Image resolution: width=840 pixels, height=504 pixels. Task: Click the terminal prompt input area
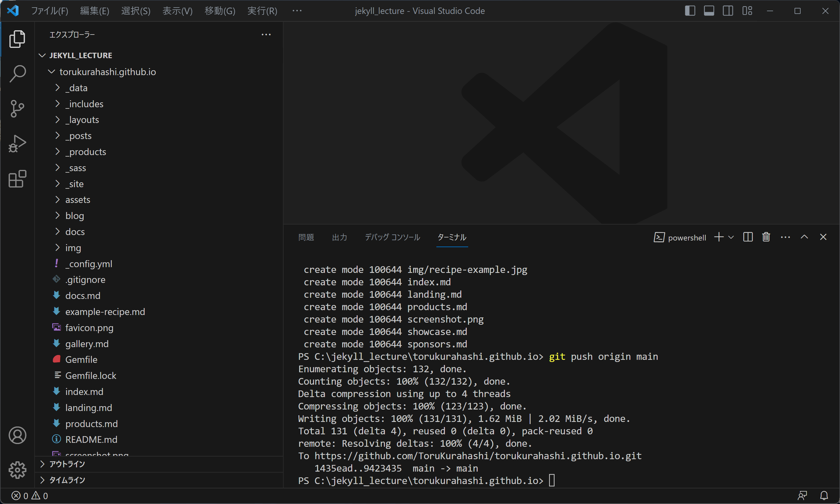552,481
